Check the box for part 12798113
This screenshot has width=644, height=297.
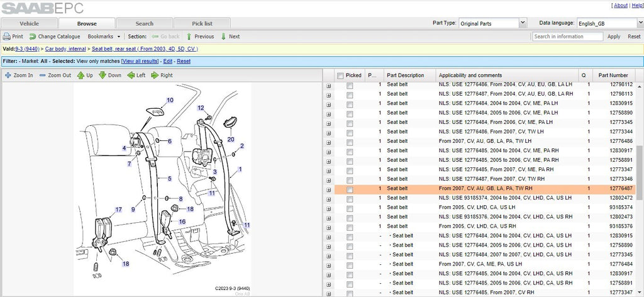[350, 95]
